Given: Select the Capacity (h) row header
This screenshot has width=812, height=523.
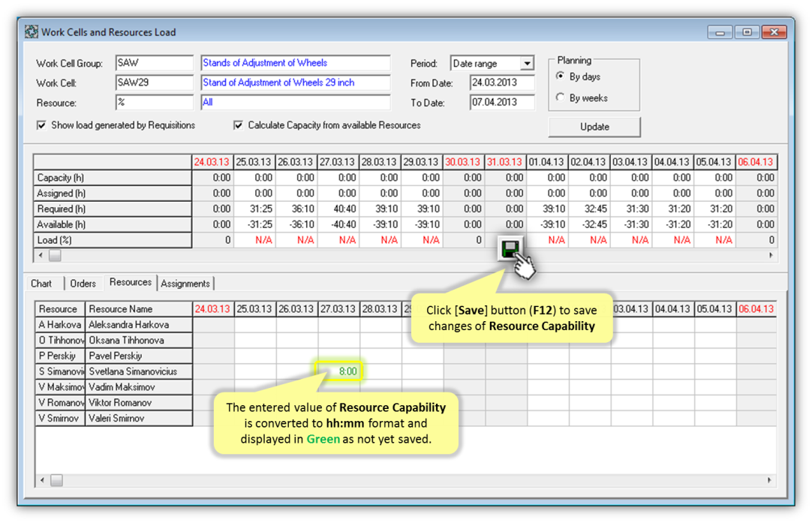Looking at the screenshot, I should click(x=113, y=178).
